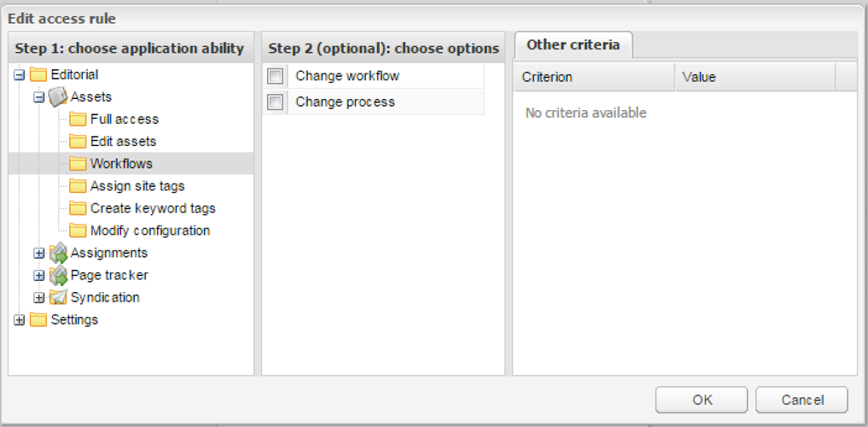868x427 pixels.
Task: Click the Settings folder icon
Action: [x=38, y=319]
